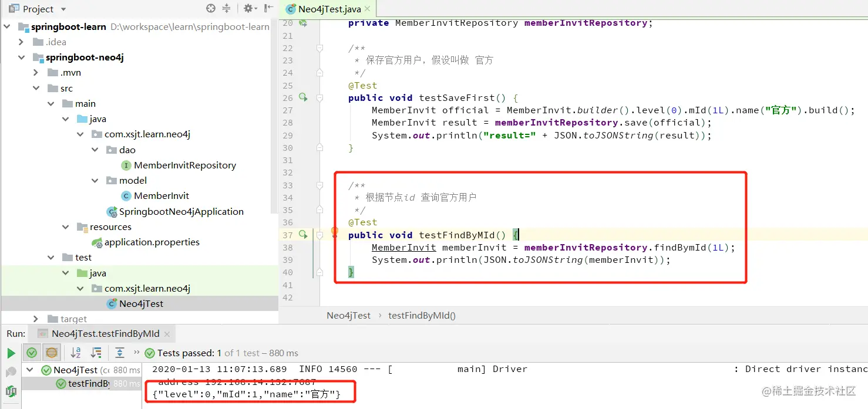Run testFindByMId via gutter icon
The height and width of the screenshot is (409, 868).
click(303, 235)
